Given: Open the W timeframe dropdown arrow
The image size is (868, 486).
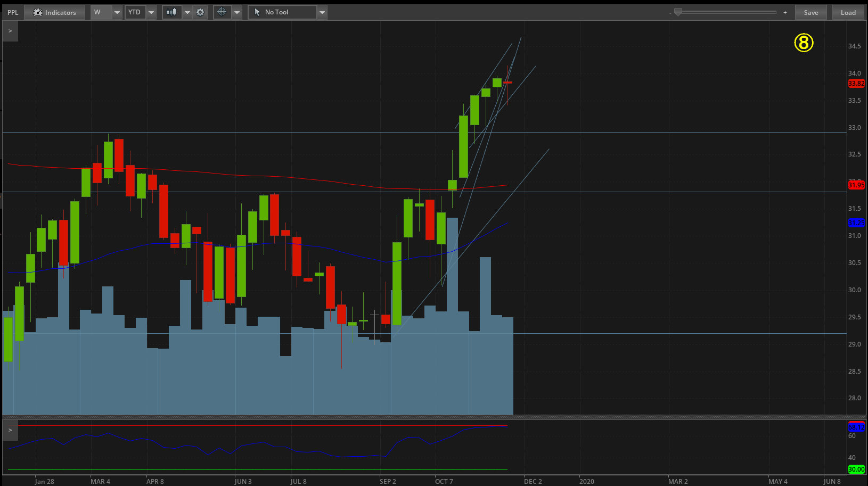Looking at the screenshot, I should tap(117, 12).
